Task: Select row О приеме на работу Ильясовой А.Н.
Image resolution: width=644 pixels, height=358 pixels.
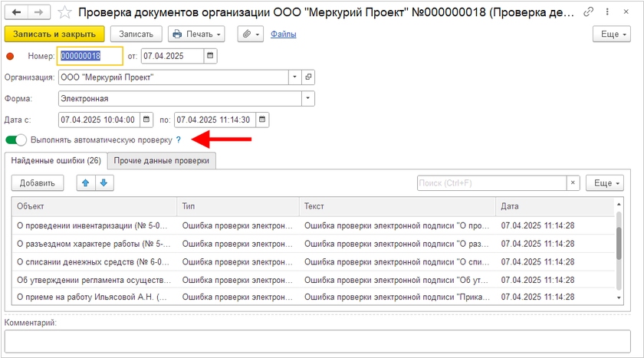Action: click(314, 297)
